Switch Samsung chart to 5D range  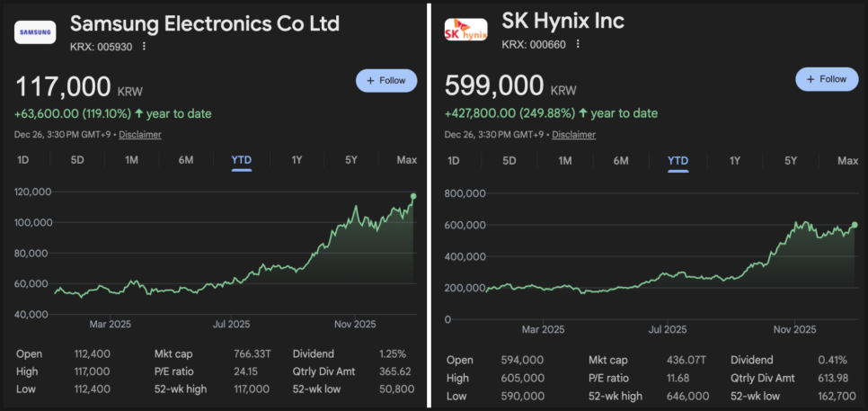pos(77,160)
